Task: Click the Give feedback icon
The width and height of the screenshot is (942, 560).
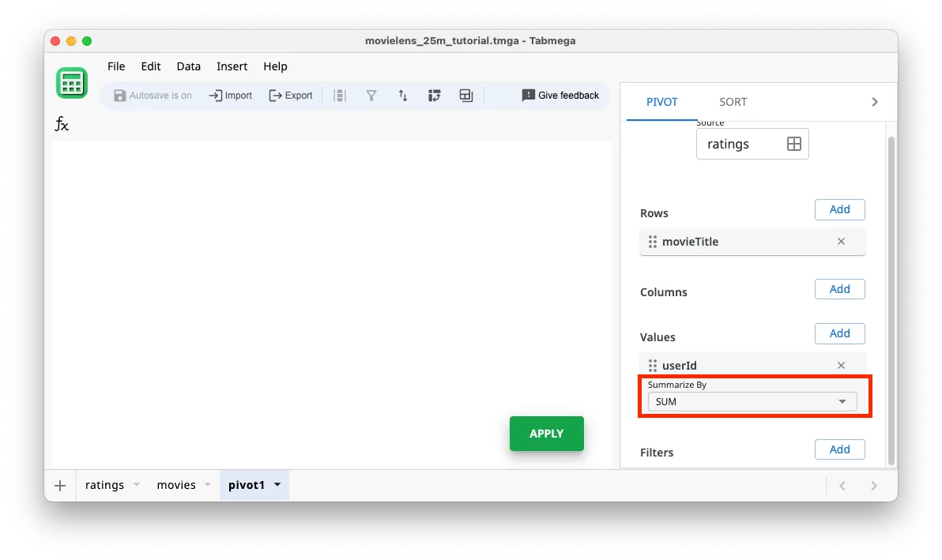Action: click(x=528, y=95)
